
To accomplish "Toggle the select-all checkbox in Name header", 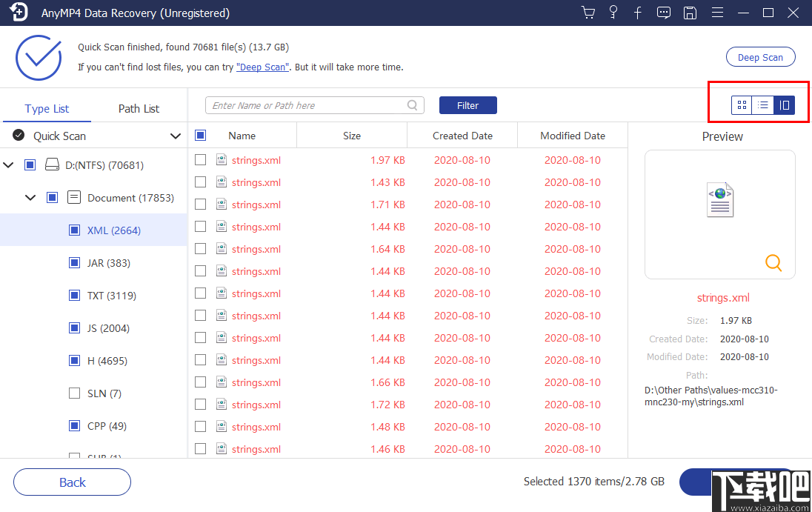I will pos(201,135).
